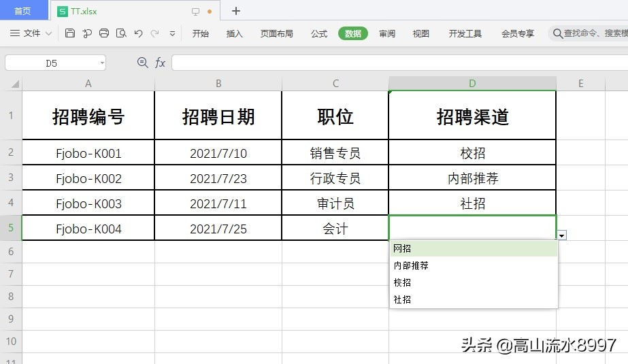Expand quick access toolbar customization arrow

coord(172,33)
